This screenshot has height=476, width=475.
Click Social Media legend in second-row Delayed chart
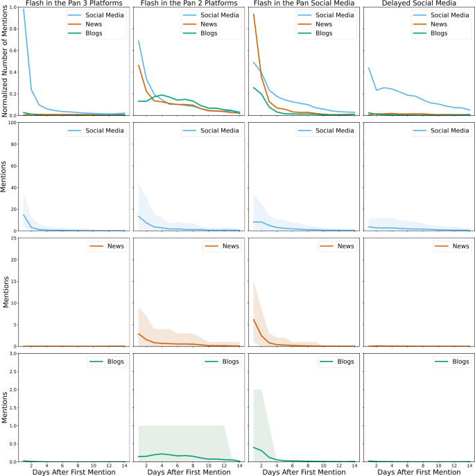[441, 130]
